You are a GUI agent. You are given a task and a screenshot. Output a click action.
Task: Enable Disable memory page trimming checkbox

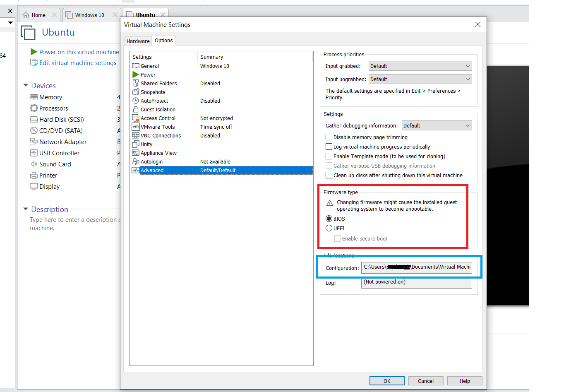(329, 137)
